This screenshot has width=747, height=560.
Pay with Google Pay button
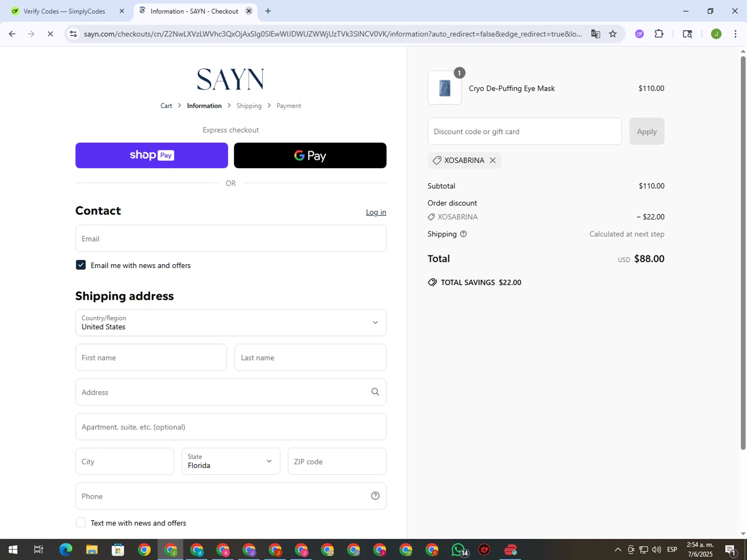[310, 155]
